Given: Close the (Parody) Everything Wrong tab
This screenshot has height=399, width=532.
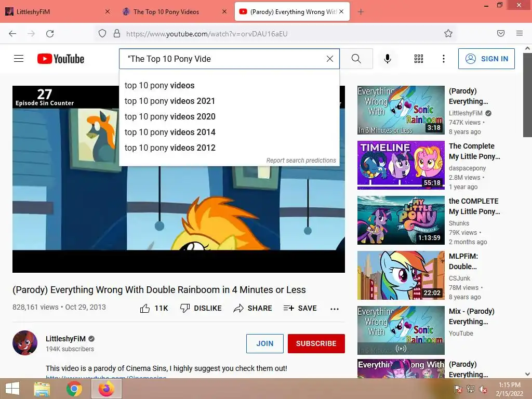Looking at the screenshot, I should (341, 11).
